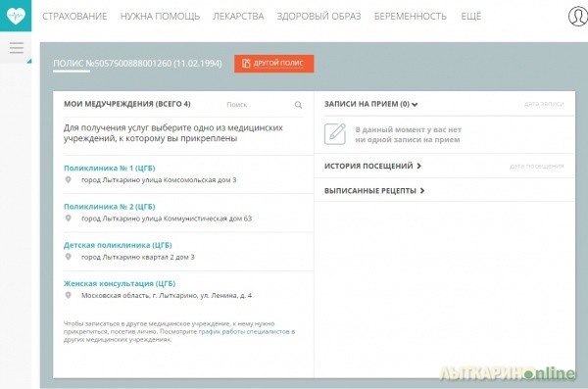The image size is (588, 389).
Task: Click the heart pulse logo icon
Action: coord(16,16)
